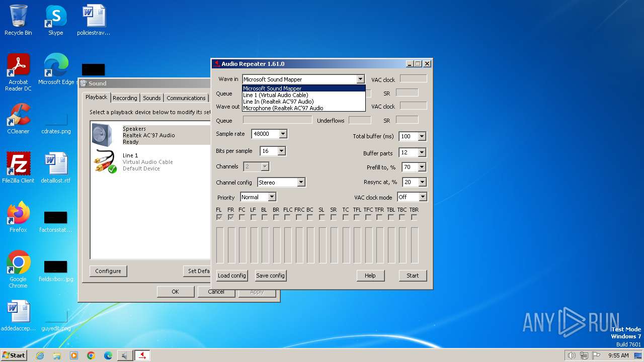Click the taskbar clock showing 9:55 AM

tap(618, 355)
